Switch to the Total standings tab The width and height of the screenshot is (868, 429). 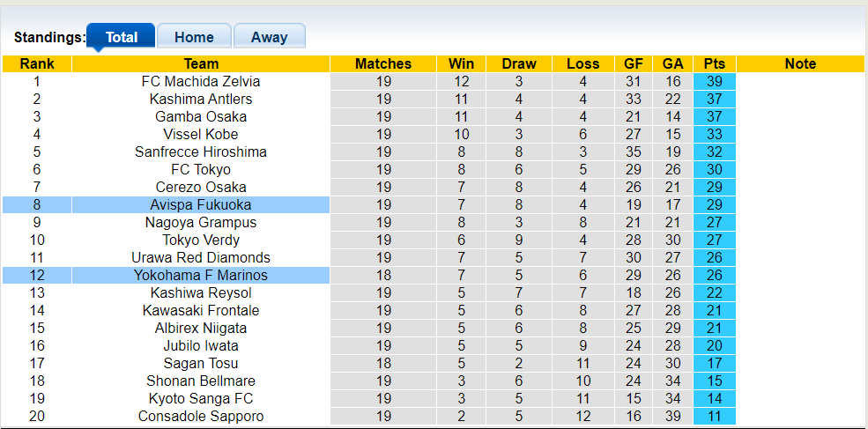coord(122,37)
